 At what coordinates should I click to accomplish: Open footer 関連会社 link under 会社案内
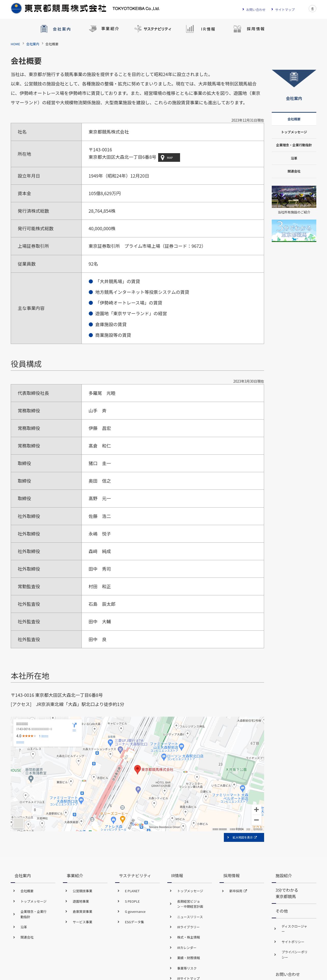(x=27, y=937)
